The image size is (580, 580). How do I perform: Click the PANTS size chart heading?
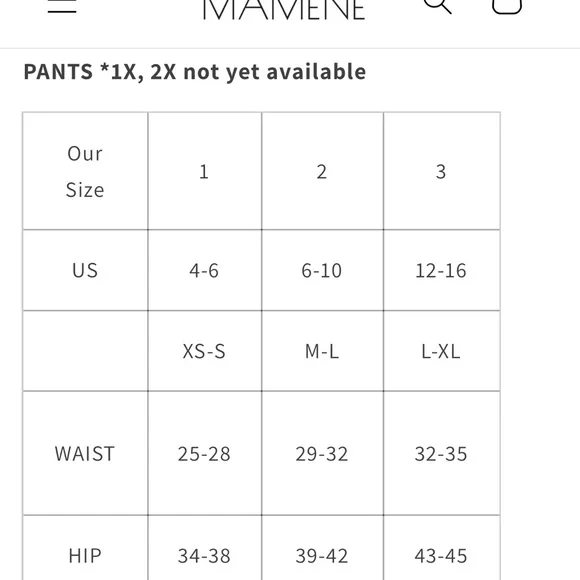click(195, 71)
